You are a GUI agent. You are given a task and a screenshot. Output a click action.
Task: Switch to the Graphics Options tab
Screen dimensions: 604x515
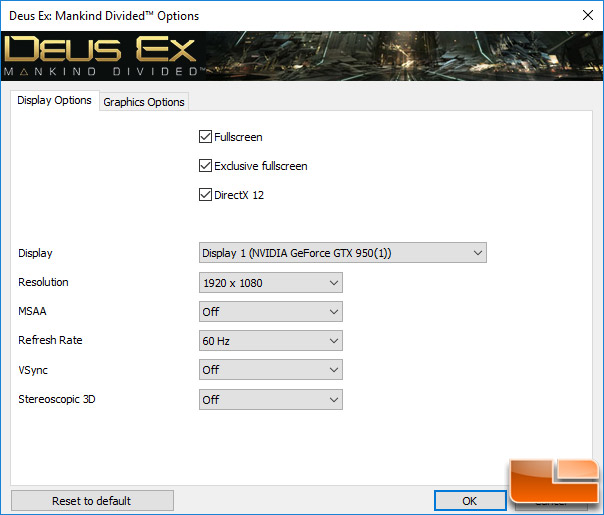(144, 102)
